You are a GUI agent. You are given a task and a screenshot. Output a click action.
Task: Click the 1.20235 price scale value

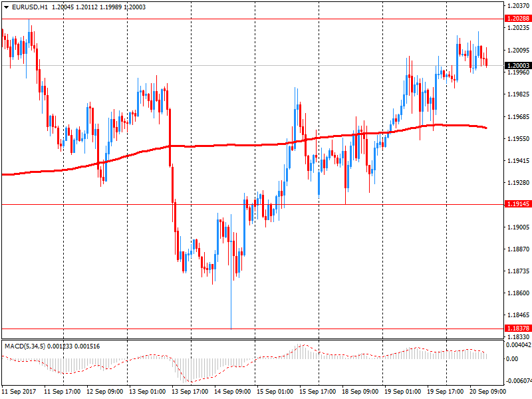518,28
